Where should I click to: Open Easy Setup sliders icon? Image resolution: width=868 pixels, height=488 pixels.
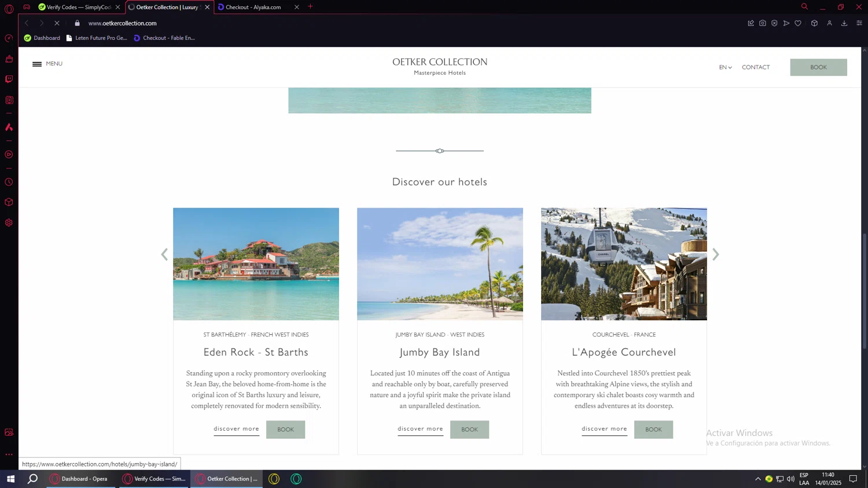(859, 23)
